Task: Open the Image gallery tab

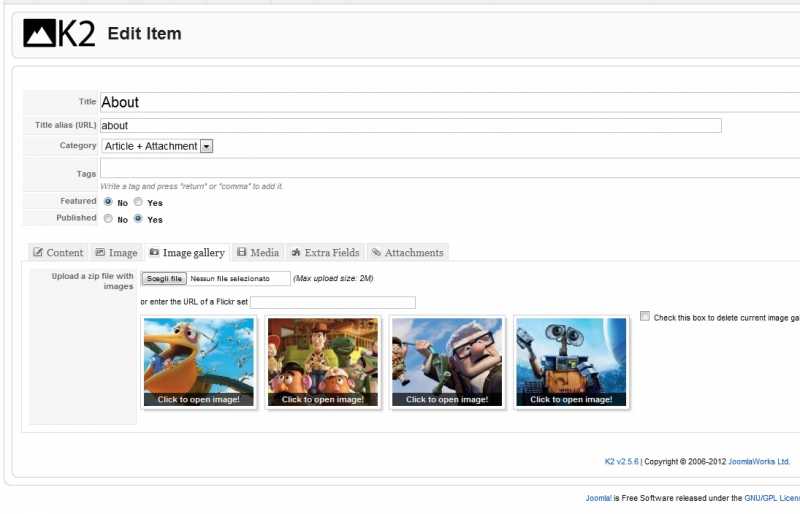Action: [187, 252]
